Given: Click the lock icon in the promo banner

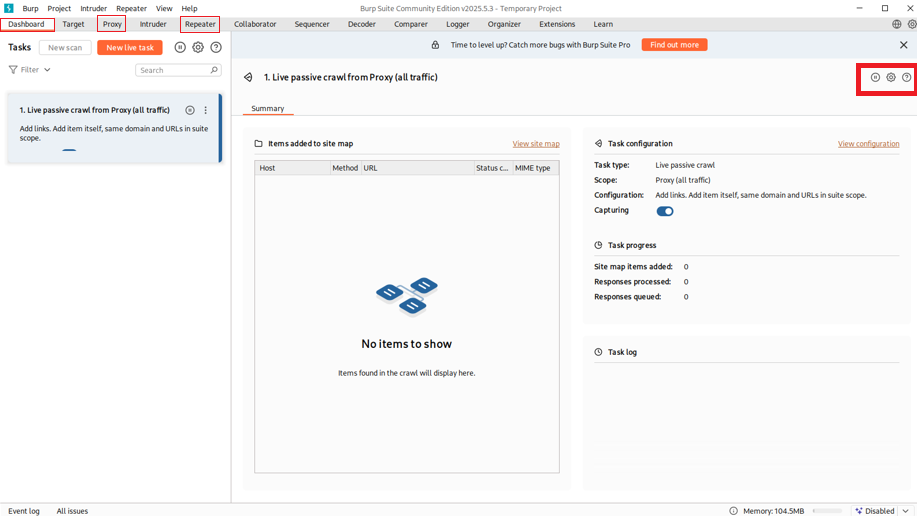Looking at the screenshot, I should pos(435,44).
